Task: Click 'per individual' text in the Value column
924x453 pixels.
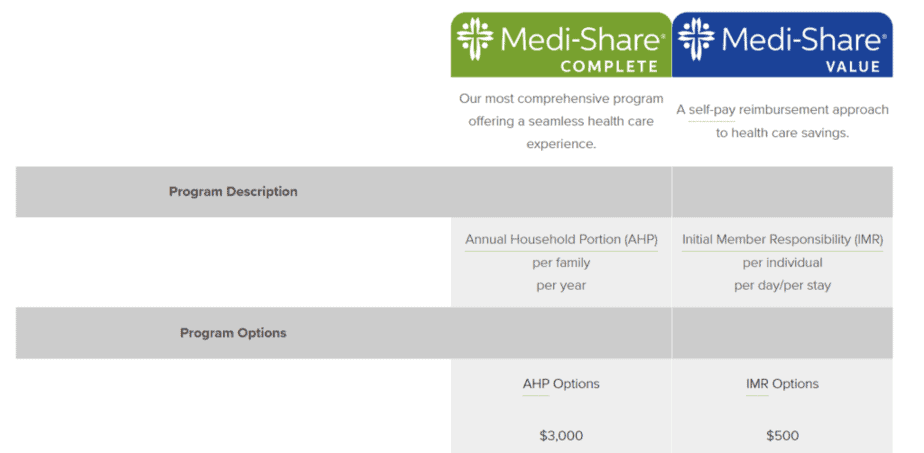Action: click(783, 263)
